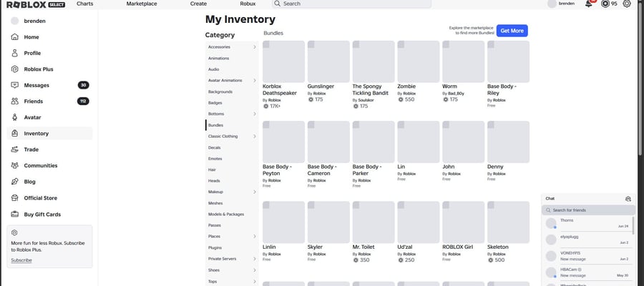Click the Communities sidebar icon
Viewport: 644px width, 286px height.
[x=15, y=165]
